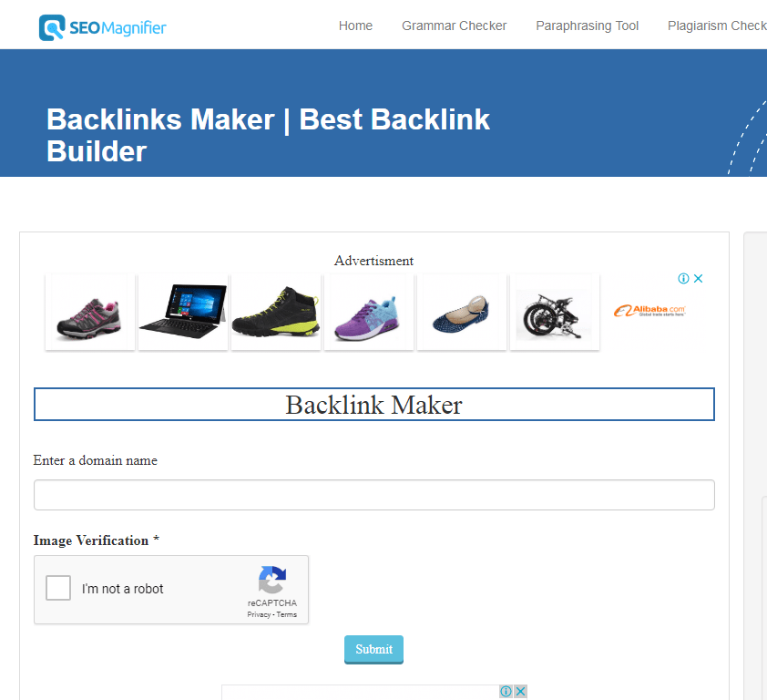Go to Grammar Checker page
The image size is (767, 700).
pyautogui.click(x=454, y=26)
